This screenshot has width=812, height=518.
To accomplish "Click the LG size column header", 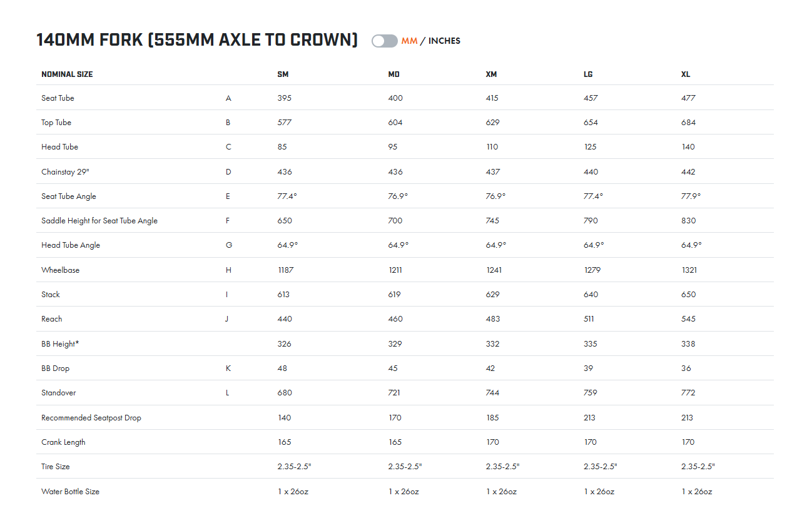I will click(x=588, y=74).
